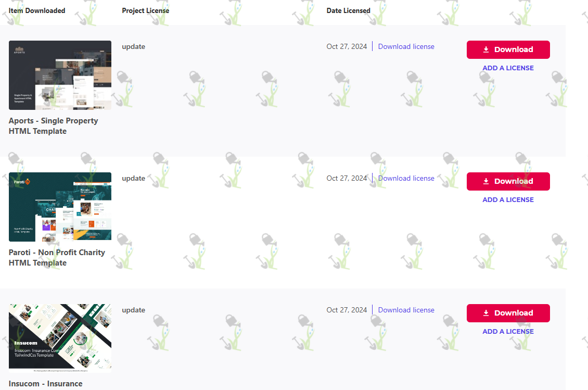Select Oct 27, 2024 date in Aports row
Image resolution: width=588 pixels, height=390 pixels.
[x=347, y=46]
